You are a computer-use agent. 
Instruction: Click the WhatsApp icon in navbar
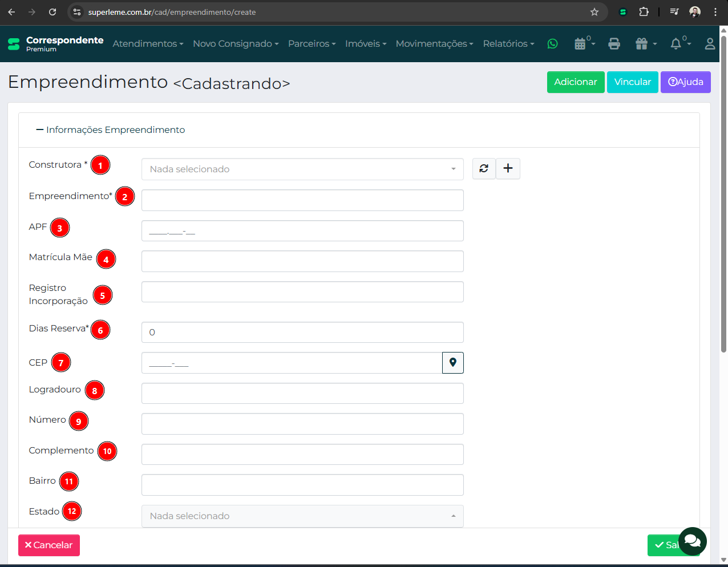(552, 44)
